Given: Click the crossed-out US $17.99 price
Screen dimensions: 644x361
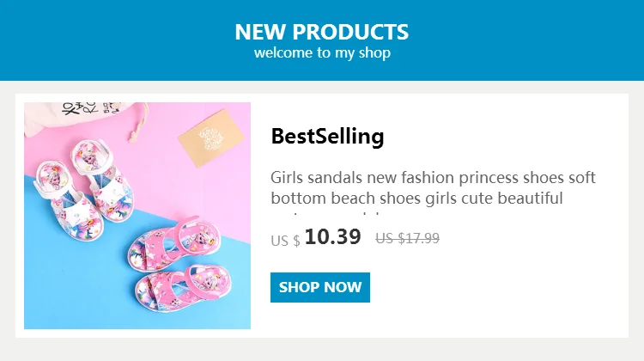Looking at the screenshot, I should pos(407,238).
